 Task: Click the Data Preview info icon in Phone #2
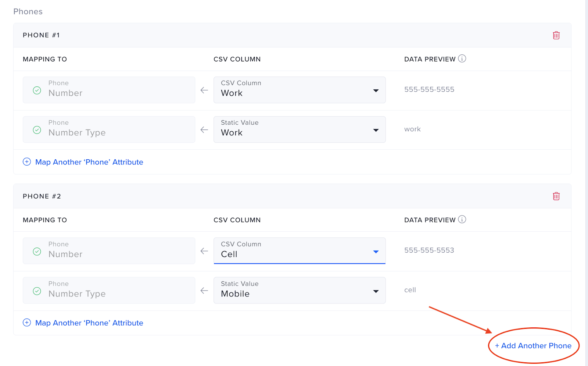462,219
